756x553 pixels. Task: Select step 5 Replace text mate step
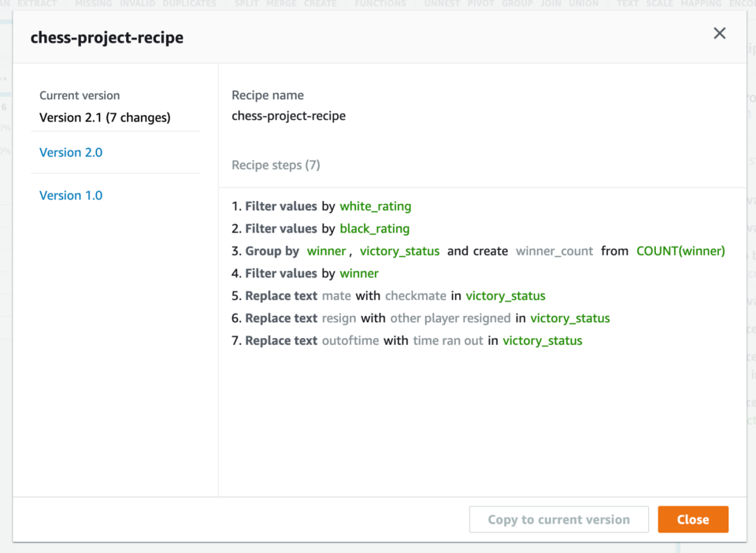click(388, 296)
